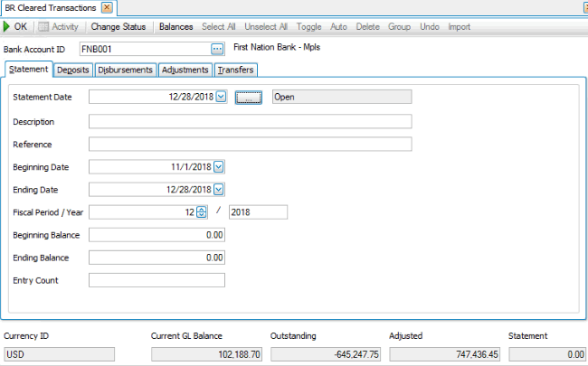The image size is (588, 366).
Task: Open Balances from the toolbar
Action: coord(176,27)
